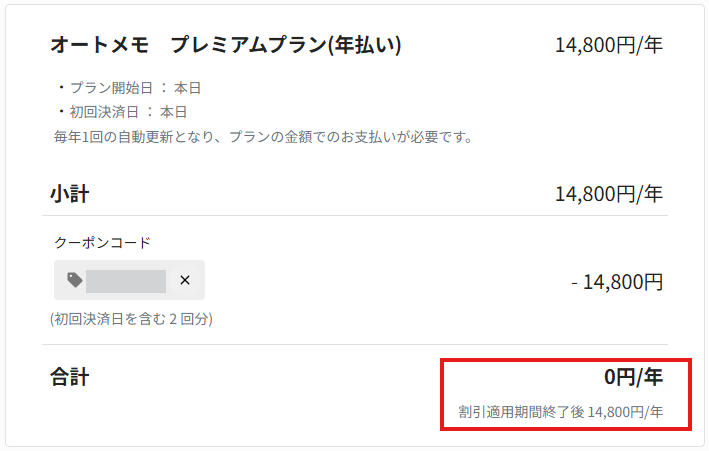This screenshot has width=709, height=451.
Task: Click the coupon tag icon
Action: 75,280
